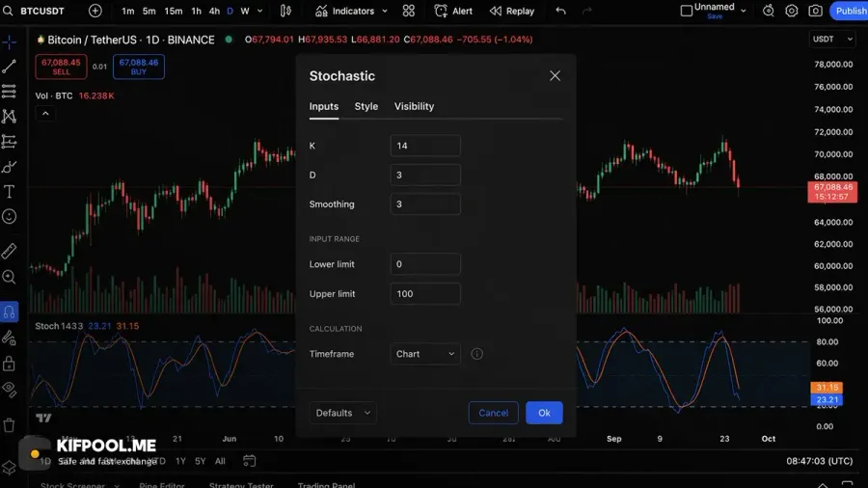The width and height of the screenshot is (868, 488).
Task: Click the Publish button
Action: click(851, 11)
